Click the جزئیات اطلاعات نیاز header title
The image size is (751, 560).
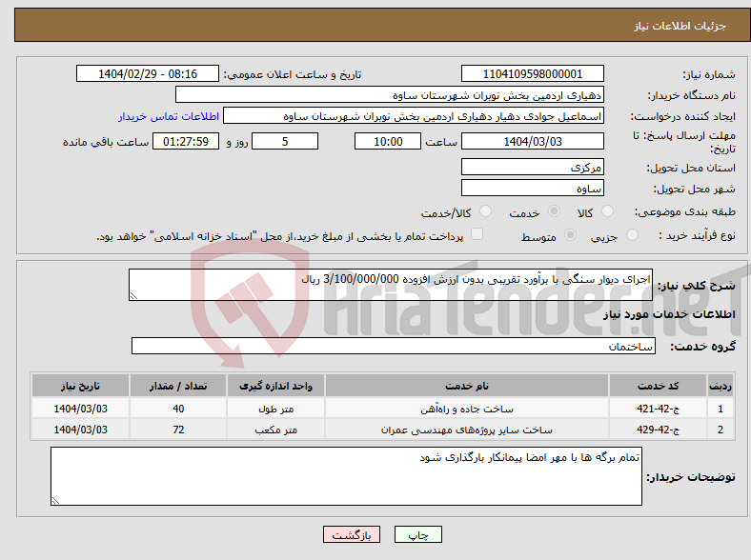click(x=680, y=26)
